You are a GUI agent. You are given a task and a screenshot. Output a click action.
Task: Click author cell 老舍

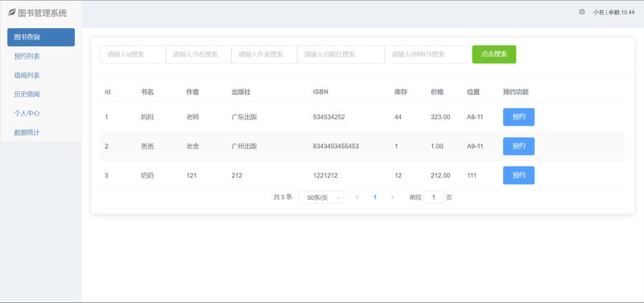[192, 146]
